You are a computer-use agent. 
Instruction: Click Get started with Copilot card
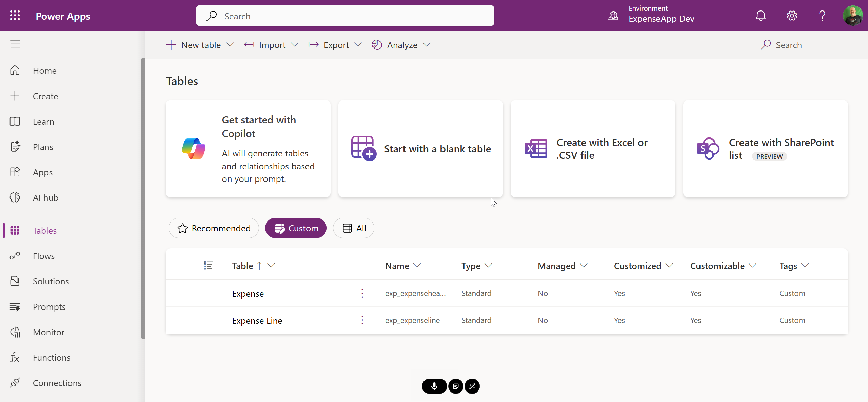[x=248, y=149]
